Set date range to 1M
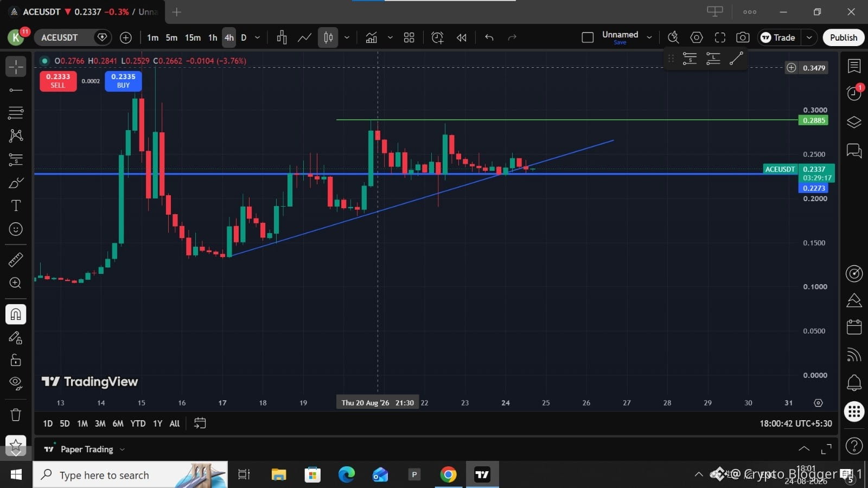Viewport: 868px width, 488px height. pos(82,423)
